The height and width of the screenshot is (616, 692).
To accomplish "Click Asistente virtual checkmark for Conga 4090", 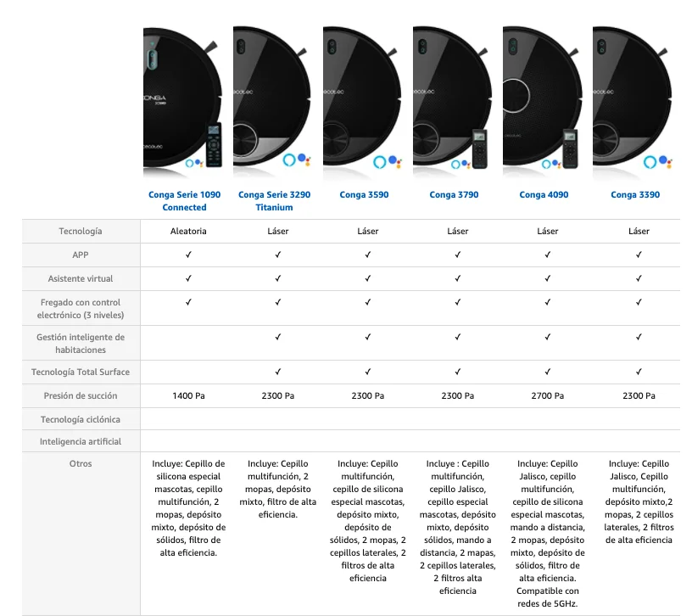I will click(548, 278).
